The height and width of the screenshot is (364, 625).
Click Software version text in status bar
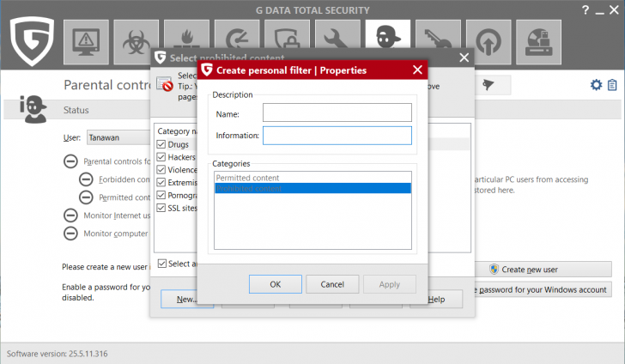point(57,354)
